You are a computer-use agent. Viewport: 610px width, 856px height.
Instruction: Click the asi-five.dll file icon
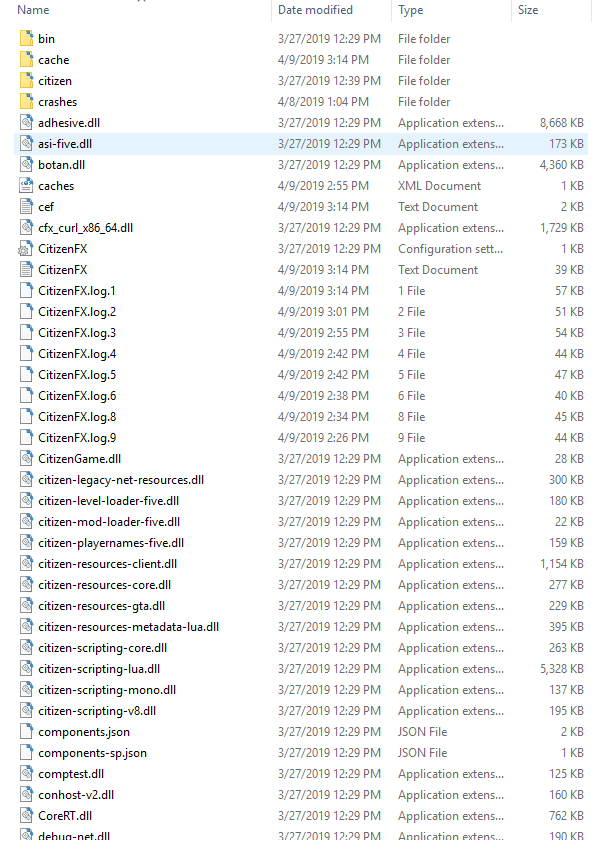pos(26,144)
